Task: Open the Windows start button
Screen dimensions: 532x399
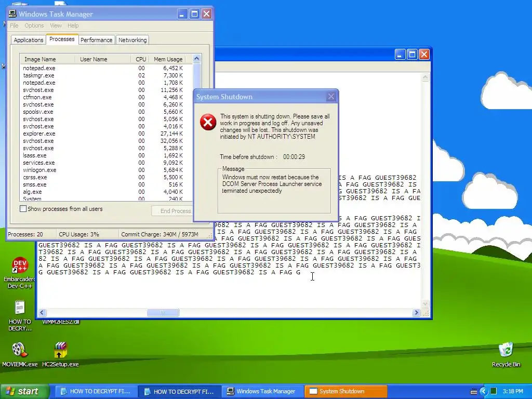Action: pyautogui.click(x=24, y=391)
